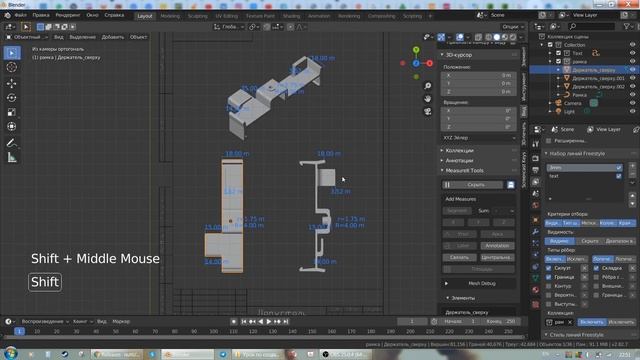Add a Freestyle line set with plus
This screenshot has height=360, width=640.
click(632, 166)
